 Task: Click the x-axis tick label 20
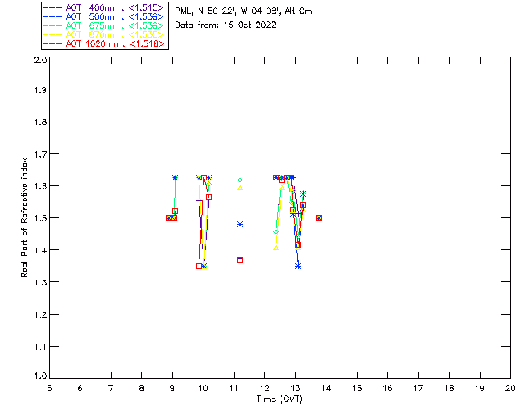510,388
